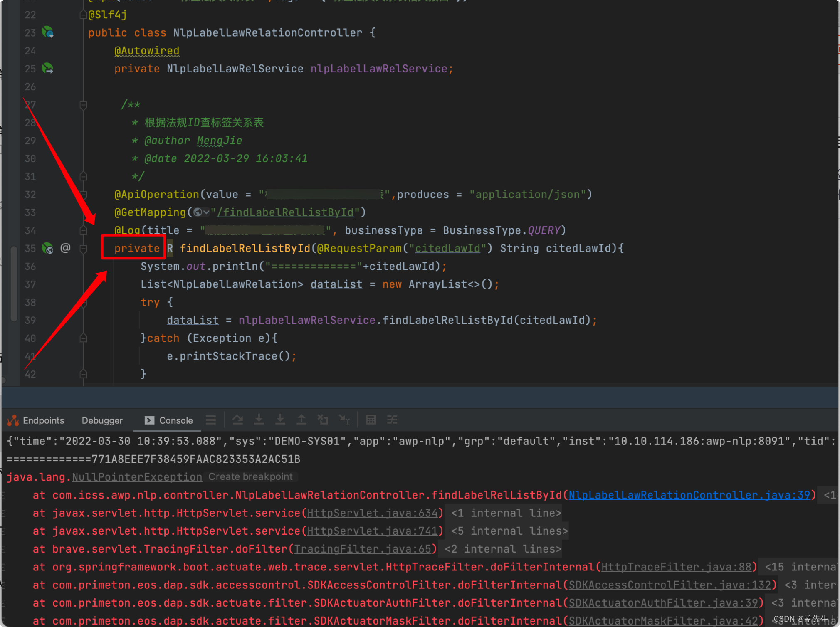
Task: Open NlpLabelLawRelationController.java:39 link in stack trace
Action: pos(690,495)
